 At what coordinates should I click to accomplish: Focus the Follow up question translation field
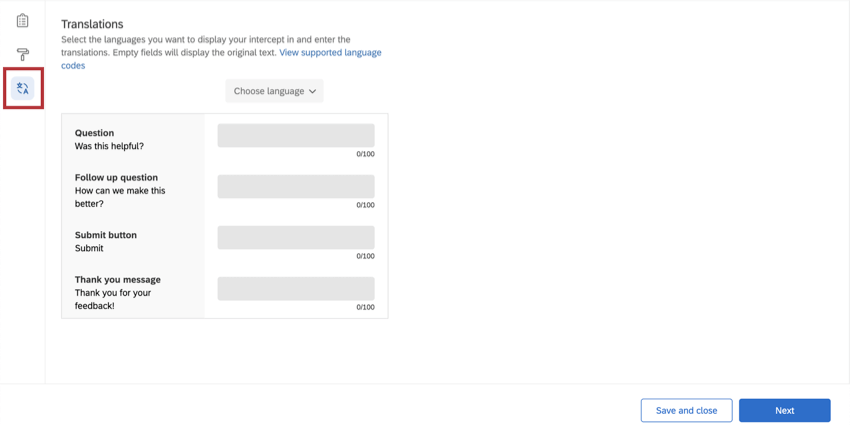click(x=296, y=186)
